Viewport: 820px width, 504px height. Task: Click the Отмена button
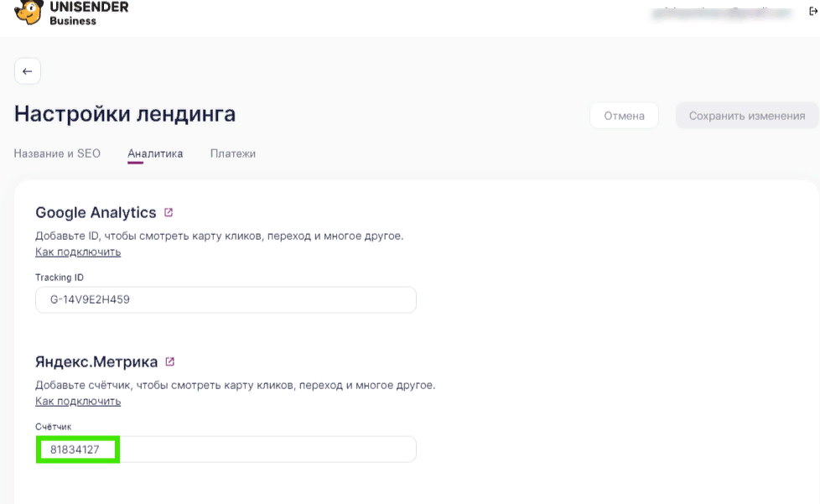tap(624, 116)
